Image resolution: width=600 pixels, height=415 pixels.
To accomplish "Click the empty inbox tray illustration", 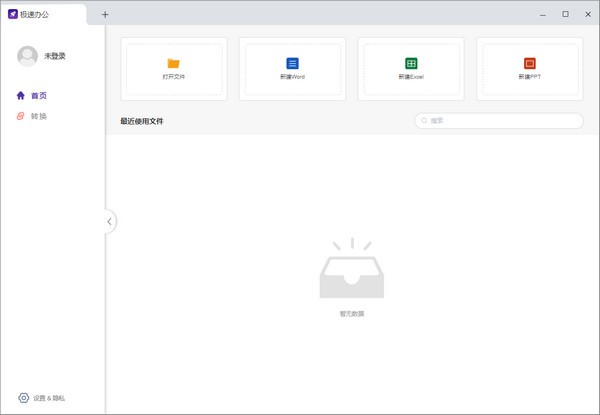I will [351, 272].
